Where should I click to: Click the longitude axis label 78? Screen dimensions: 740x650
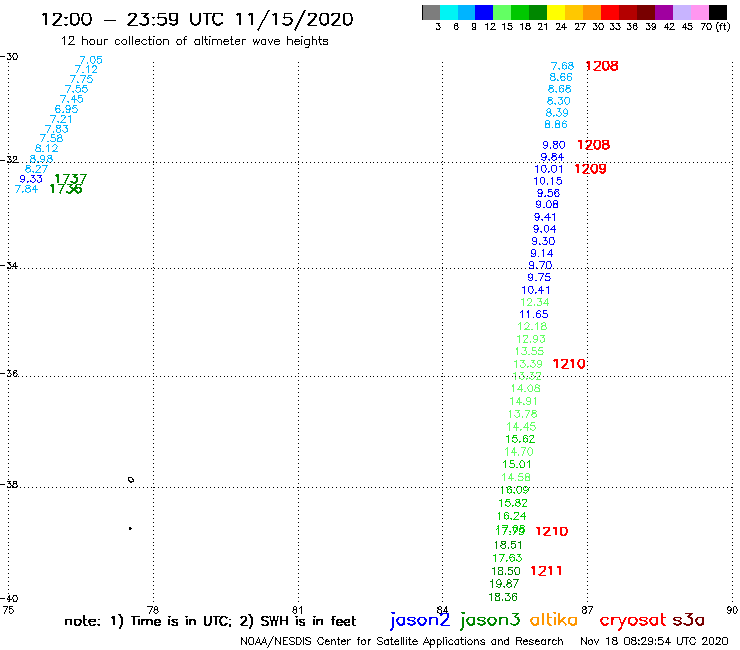(x=153, y=610)
